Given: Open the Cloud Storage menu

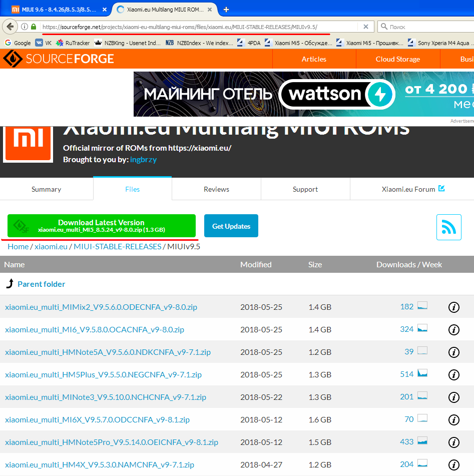Looking at the screenshot, I should (x=398, y=59).
